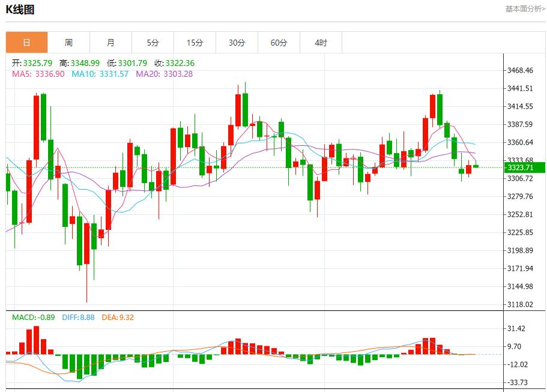Open the 30分 chart view

(236, 42)
